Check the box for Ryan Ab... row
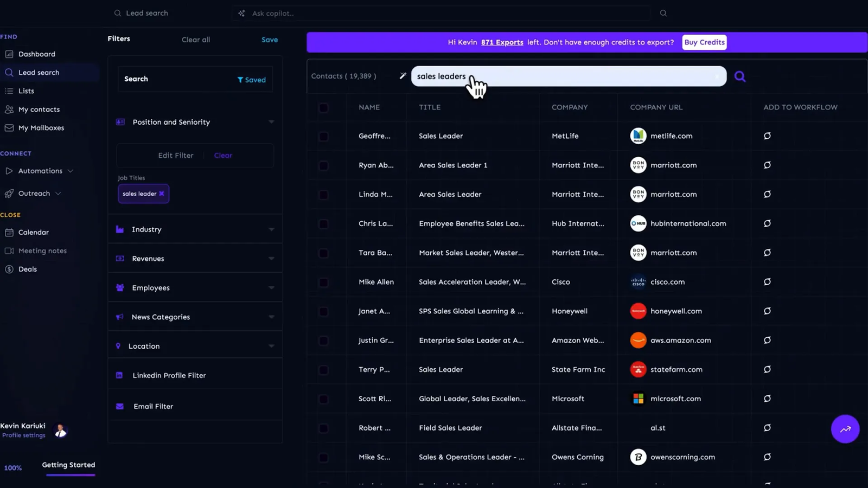Image resolution: width=868 pixels, height=488 pixels. pyautogui.click(x=323, y=165)
